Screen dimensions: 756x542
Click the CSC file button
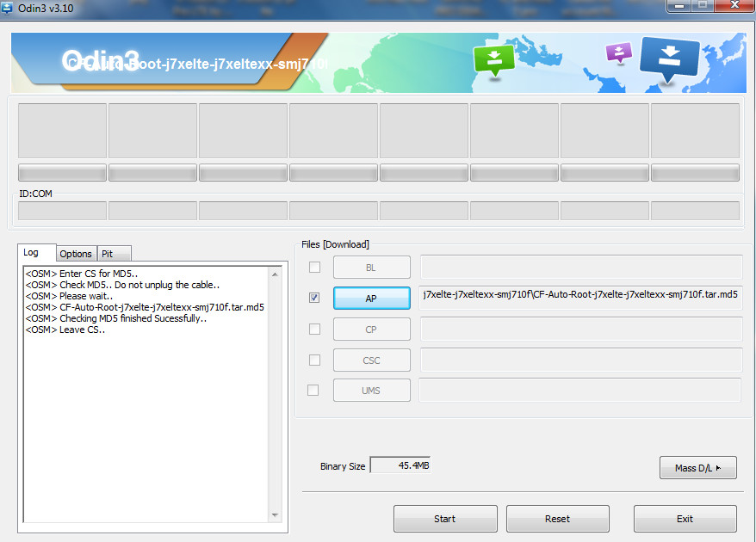pos(372,360)
